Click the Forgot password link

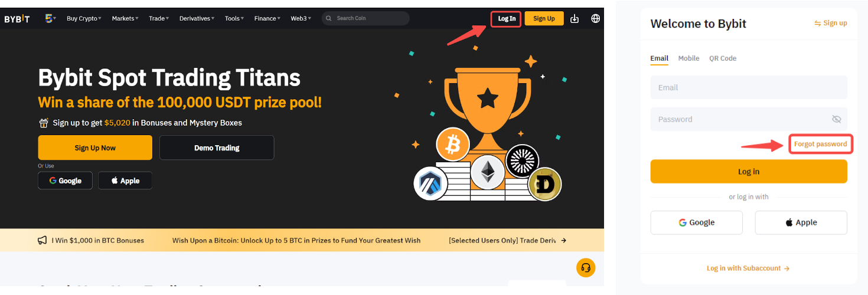click(820, 144)
